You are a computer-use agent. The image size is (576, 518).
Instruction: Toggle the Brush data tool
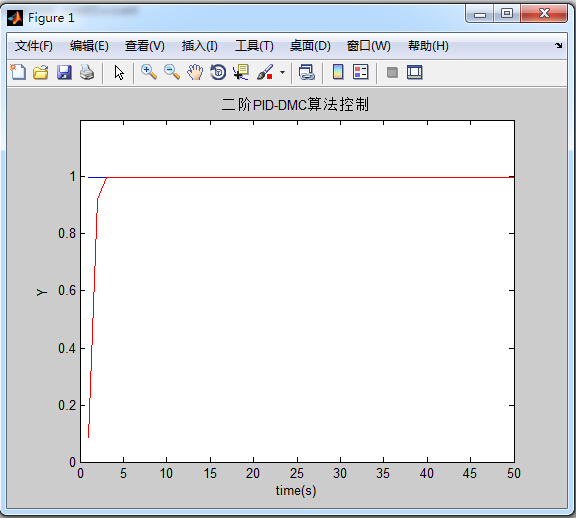tap(265, 72)
